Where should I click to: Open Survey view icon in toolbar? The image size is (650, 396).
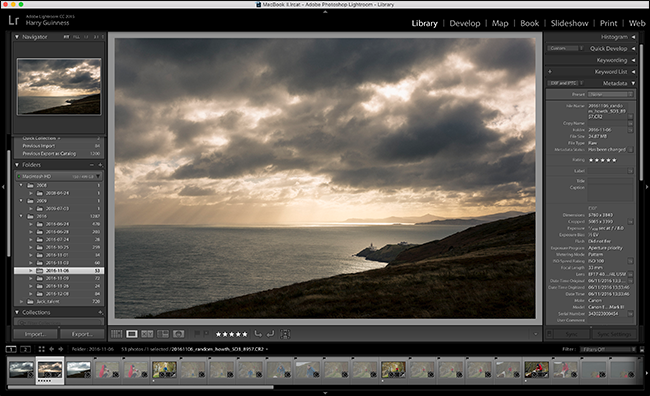pos(163,334)
